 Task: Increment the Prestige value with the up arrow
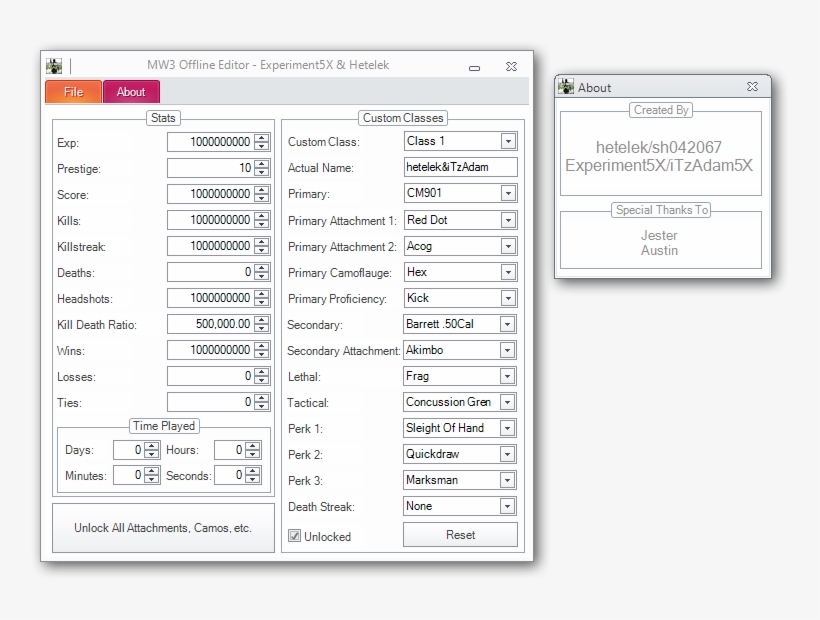pyautogui.click(x=262, y=164)
